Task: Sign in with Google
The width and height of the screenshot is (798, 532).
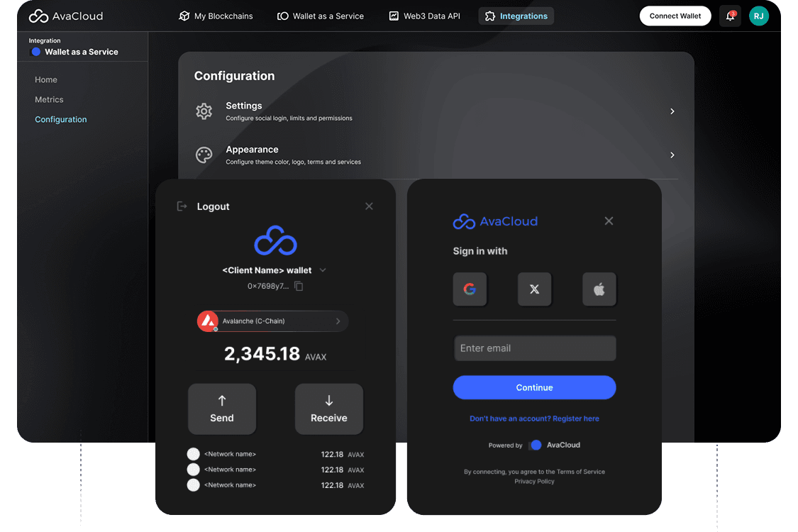Action: coord(470,289)
